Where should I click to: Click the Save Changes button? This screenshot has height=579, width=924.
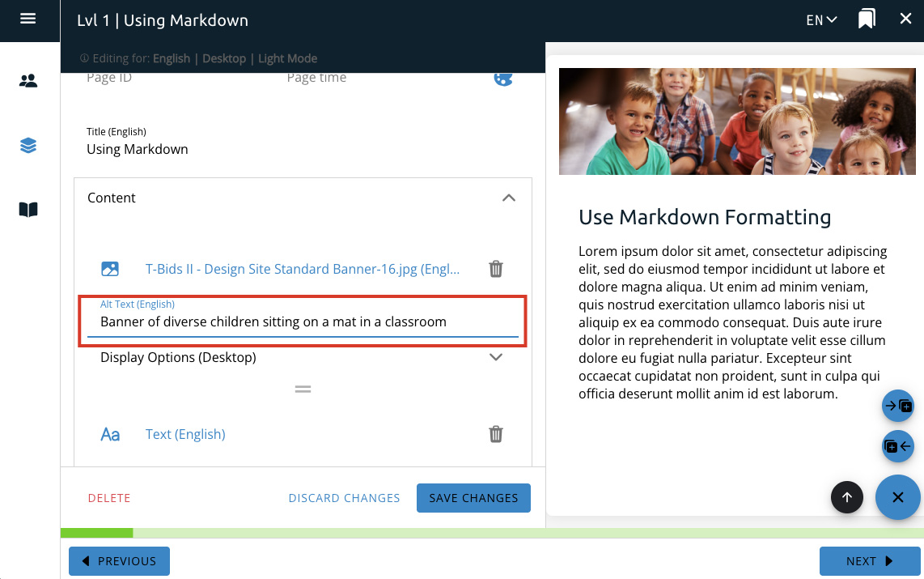(x=473, y=498)
